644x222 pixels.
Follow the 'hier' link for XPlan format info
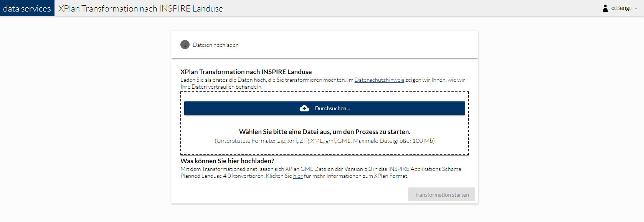[298, 176]
